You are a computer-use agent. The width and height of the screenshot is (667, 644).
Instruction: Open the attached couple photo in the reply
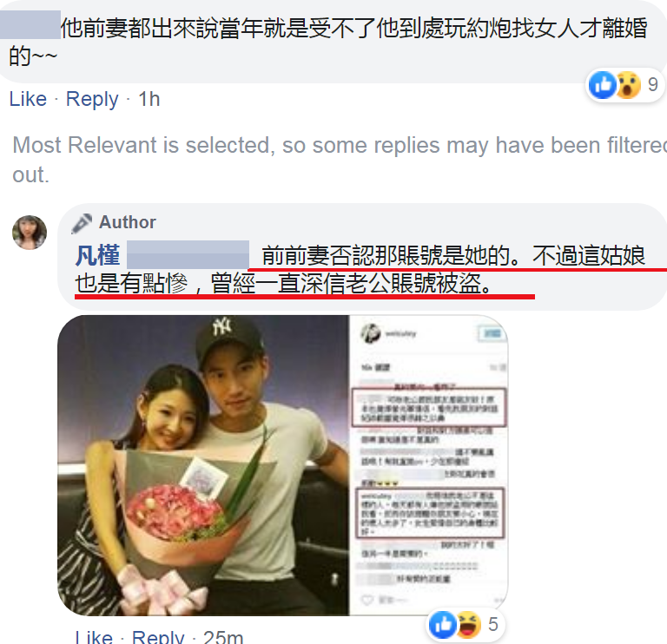point(203,465)
